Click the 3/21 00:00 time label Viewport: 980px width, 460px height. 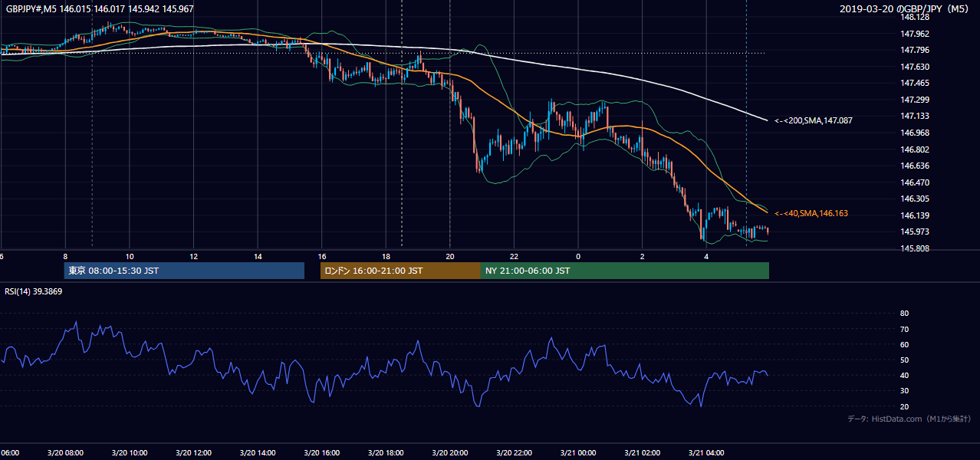(577, 453)
